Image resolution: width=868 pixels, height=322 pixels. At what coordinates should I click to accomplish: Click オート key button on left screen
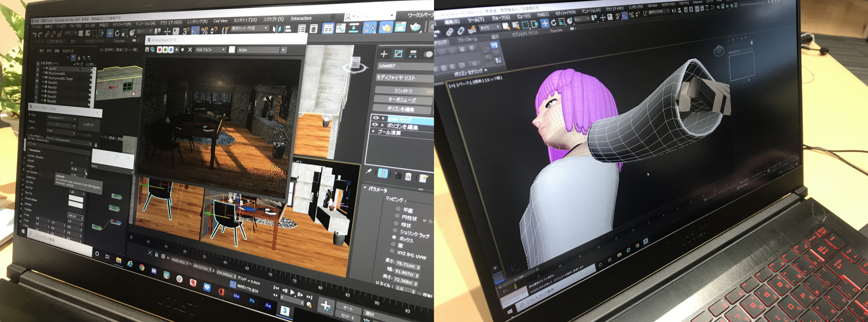(x=348, y=308)
